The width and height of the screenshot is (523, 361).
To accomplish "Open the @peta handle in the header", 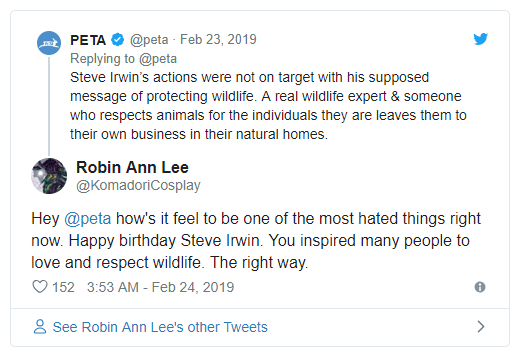I will tap(149, 40).
